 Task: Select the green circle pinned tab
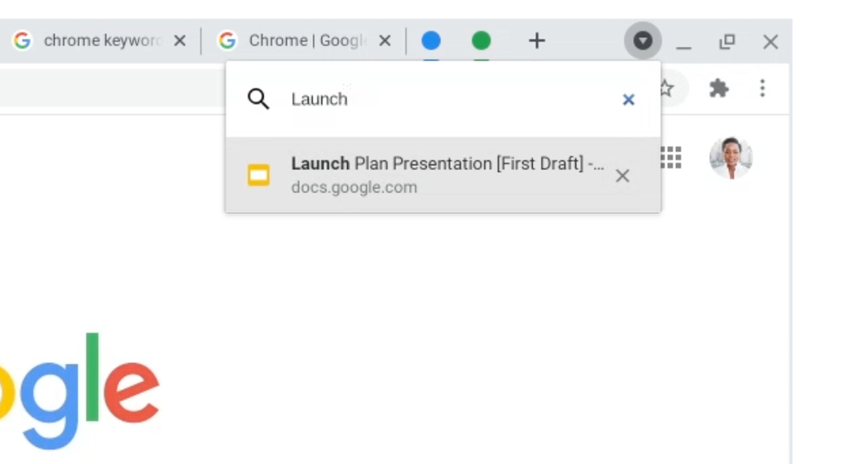[x=481, y=41]
